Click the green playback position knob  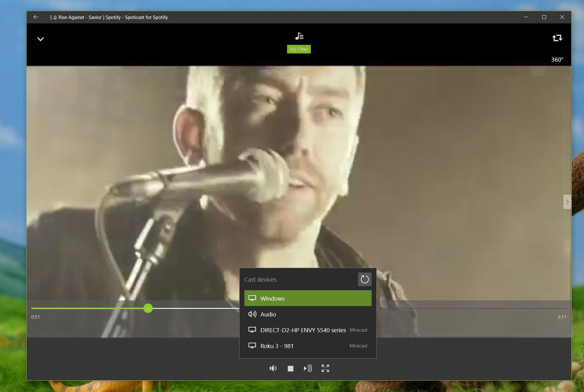148,309
